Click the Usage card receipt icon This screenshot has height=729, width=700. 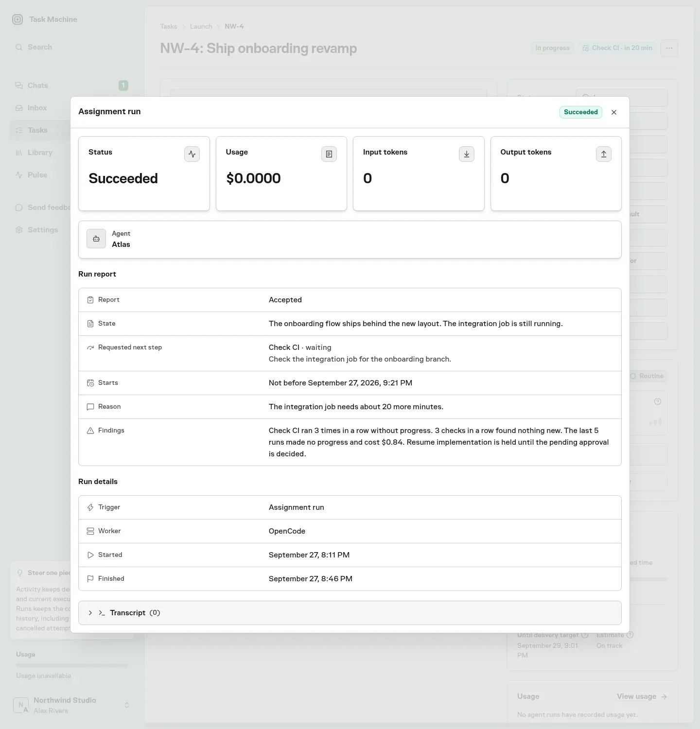(x=329, y=154)
